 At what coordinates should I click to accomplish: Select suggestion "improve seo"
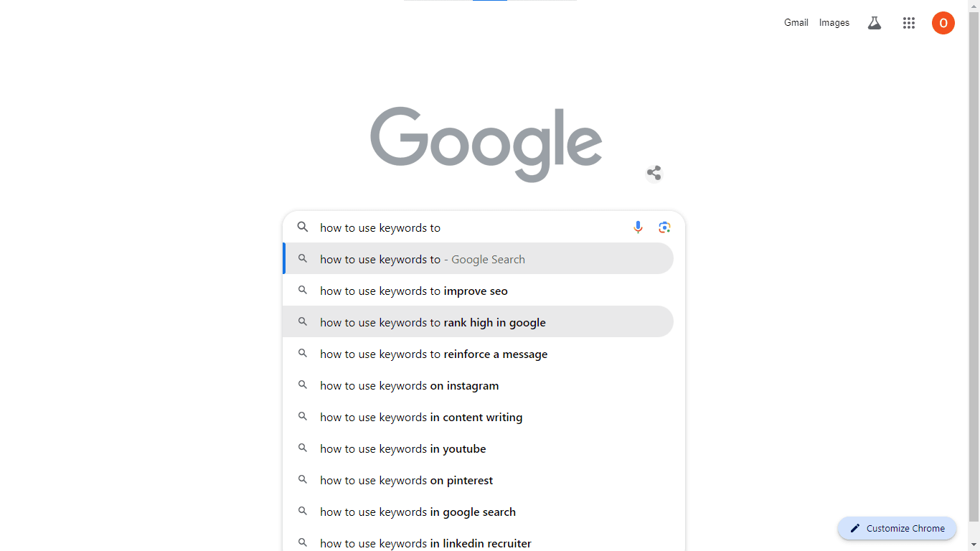click(x=414, y=291)
